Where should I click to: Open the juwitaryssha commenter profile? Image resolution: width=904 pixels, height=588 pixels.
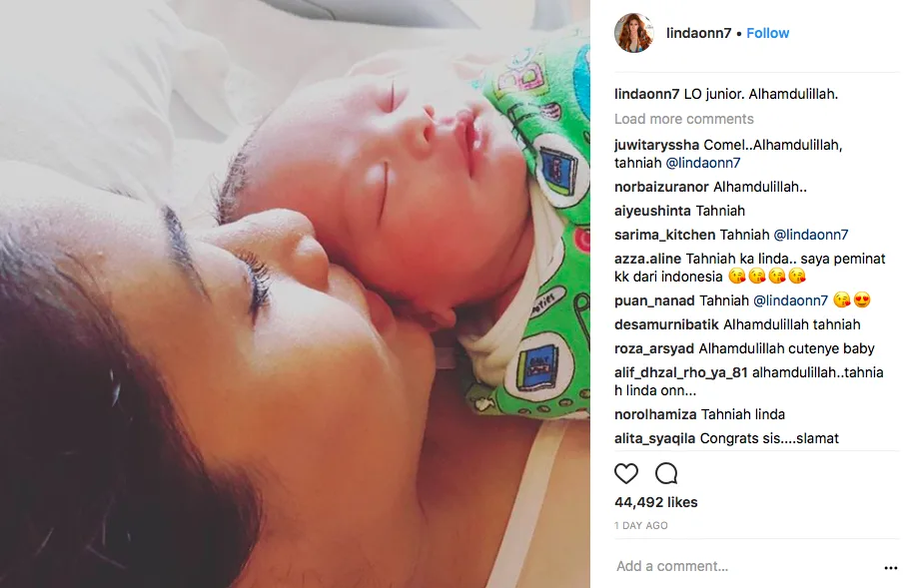click(x=656, y=146)
